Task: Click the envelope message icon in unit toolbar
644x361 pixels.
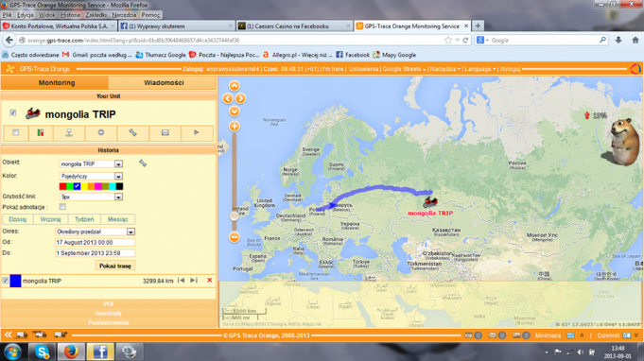Action: pyautogui.click(x=165, y=132)
